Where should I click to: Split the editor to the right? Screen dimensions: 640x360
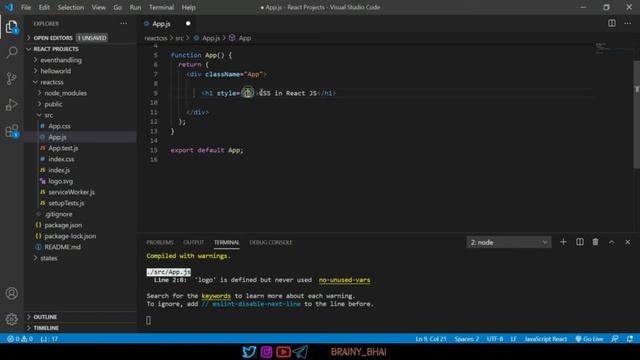[x=611, y=23]
